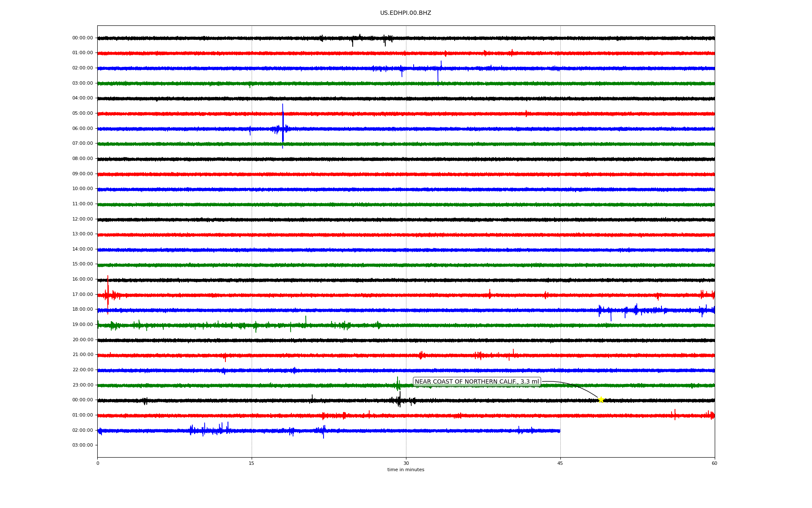Viewport: 812px width, 508px height.
Task: Click the 60-minute x-axis tick label
Action: (x=714, y=463)
